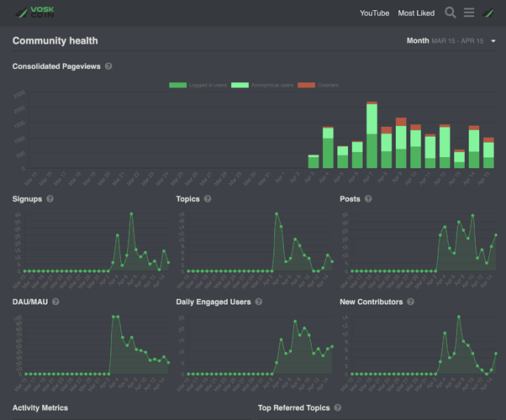Toggle the Crawlers legend series
506x420 pixels.
click(x=318, y=85)
